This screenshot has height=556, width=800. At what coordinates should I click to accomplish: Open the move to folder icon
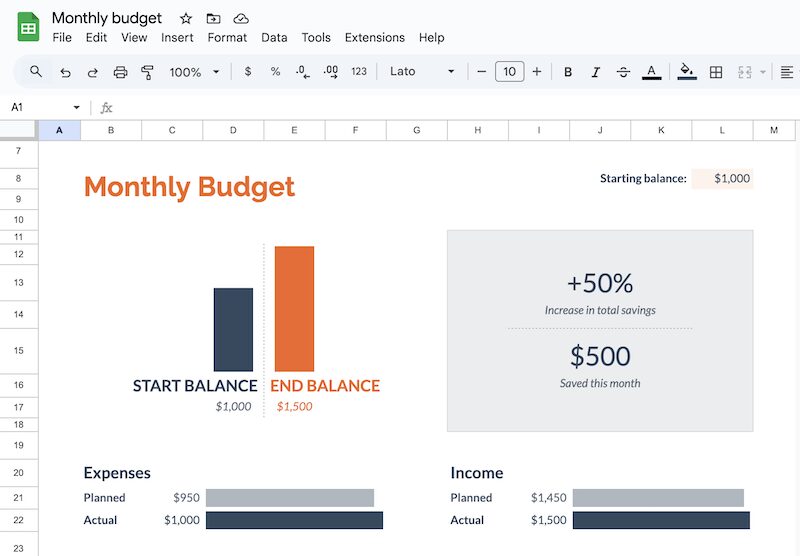[213, 19]
